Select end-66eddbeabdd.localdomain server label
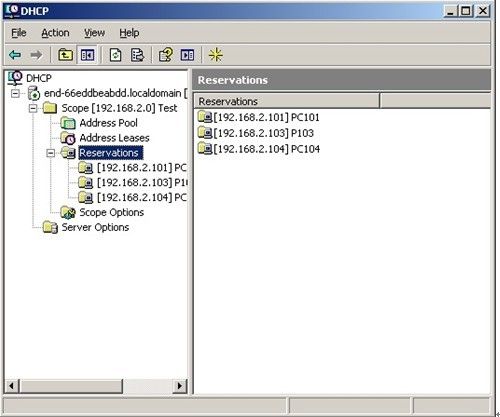The height and width of the screenshot is (417, 500). click(116, 93)
